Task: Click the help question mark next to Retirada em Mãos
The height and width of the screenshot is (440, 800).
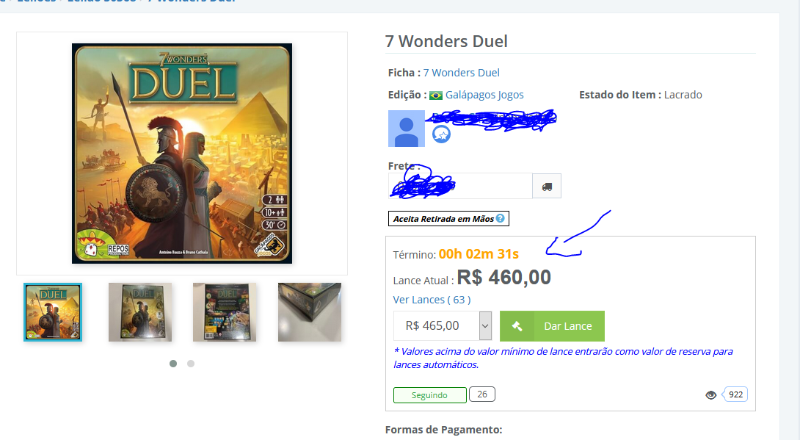Action: pyautogui.click(x=500, y=218)
